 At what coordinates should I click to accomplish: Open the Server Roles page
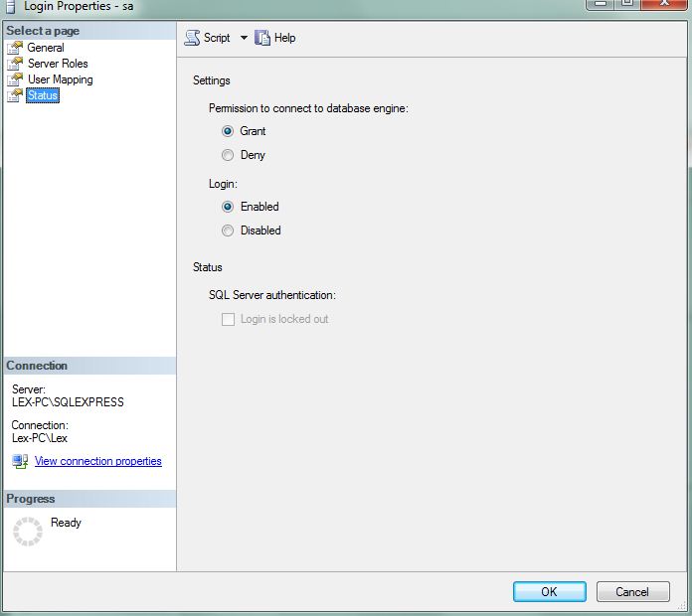58,64
